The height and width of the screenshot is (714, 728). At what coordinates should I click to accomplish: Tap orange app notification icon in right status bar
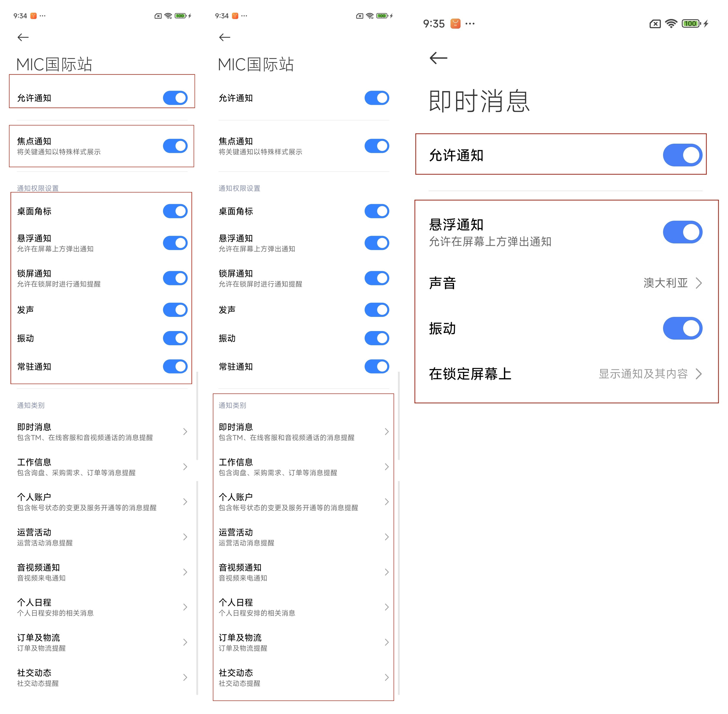pos(455,24)
